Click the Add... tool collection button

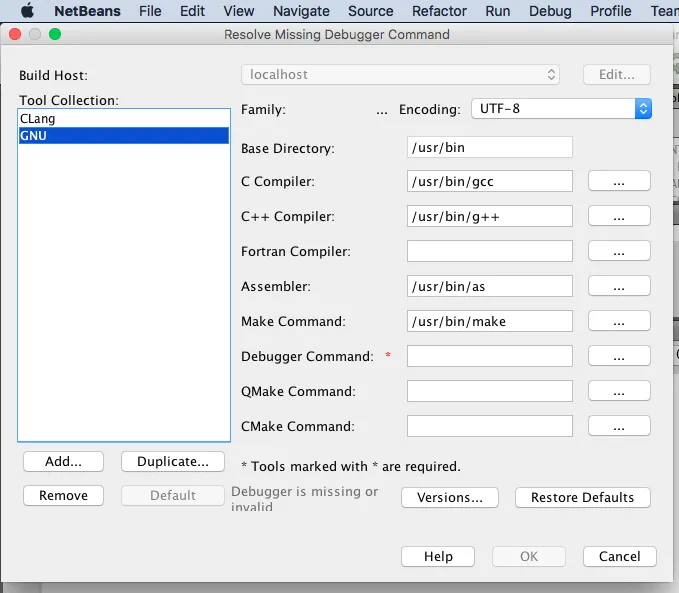coord(63,461)
